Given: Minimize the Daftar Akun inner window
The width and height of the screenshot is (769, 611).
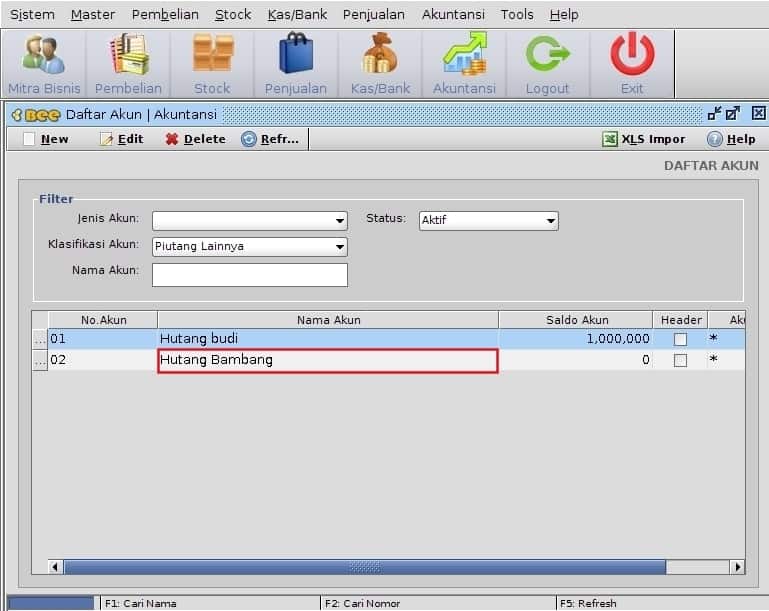Looking at the screenshot, I should click(715, 113).
